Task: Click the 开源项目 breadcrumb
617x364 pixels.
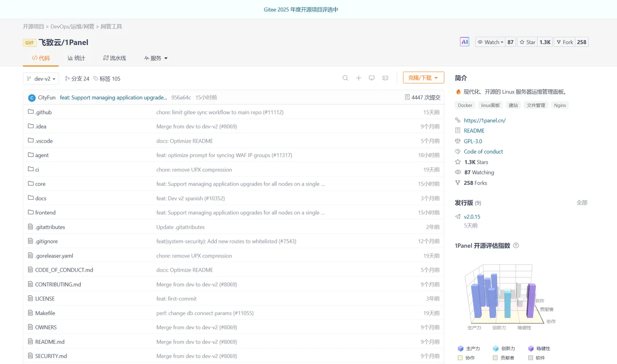Action: coord(33,26)
